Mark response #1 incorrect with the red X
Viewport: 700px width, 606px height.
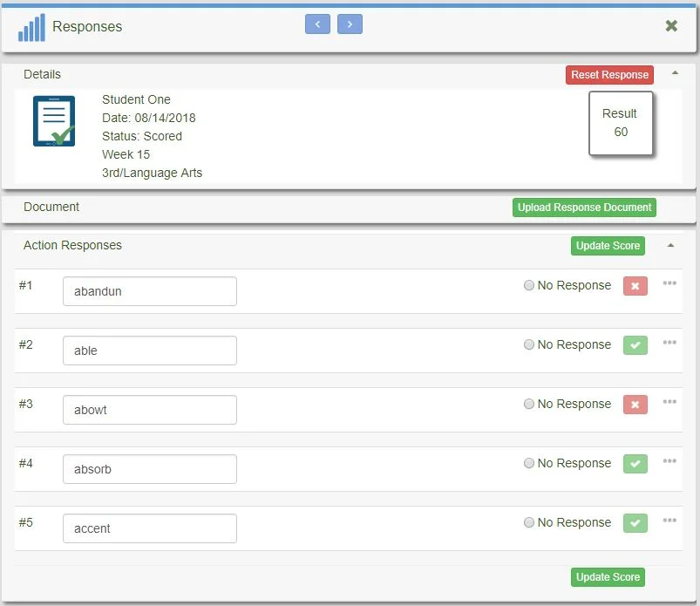click(635, 285)
